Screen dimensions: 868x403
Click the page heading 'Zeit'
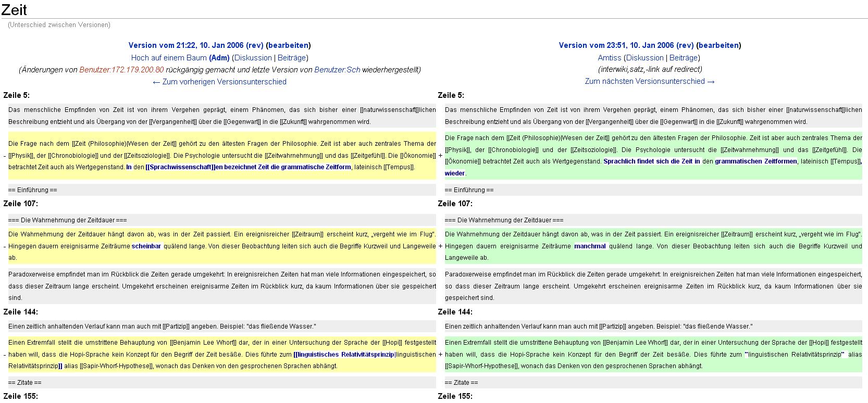[14, 10]
